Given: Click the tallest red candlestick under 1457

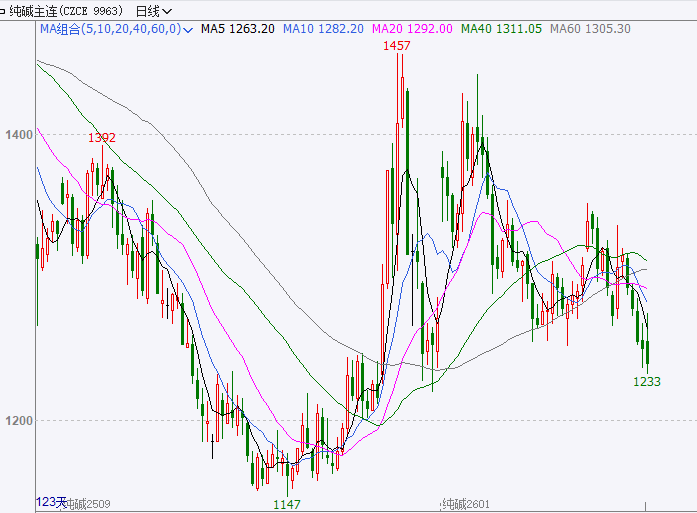Looking at the screenshot, I should pyautogui.click(x=399, y=170).
